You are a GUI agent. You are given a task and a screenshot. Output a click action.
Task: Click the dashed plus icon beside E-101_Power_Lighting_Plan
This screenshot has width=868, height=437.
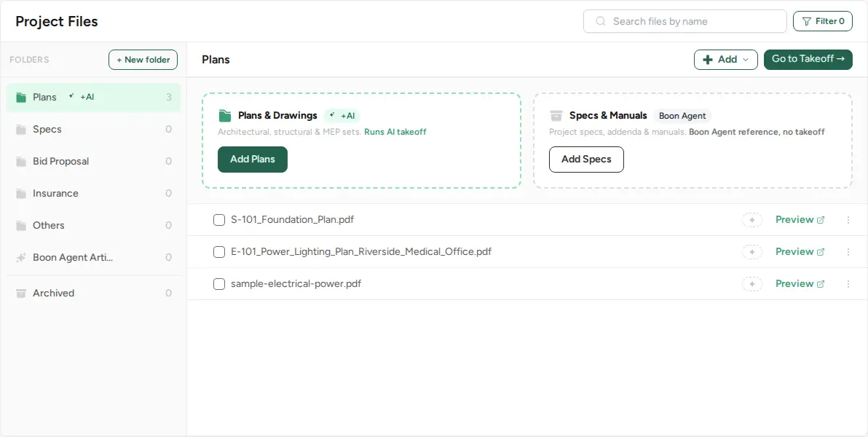coord(751,252)
